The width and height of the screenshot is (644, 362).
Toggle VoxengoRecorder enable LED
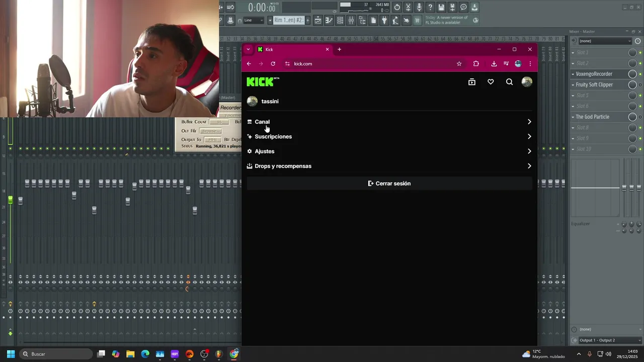click(640, 74)
